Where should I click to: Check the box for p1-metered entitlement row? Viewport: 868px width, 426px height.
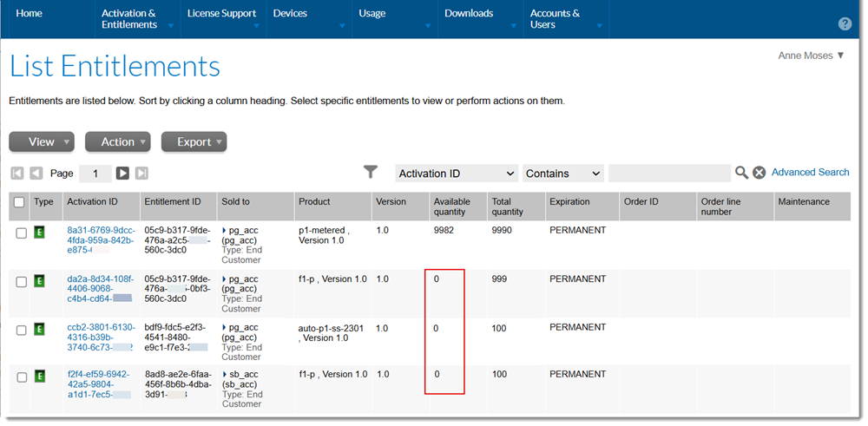pyautogui.click(x=21, y=233)
